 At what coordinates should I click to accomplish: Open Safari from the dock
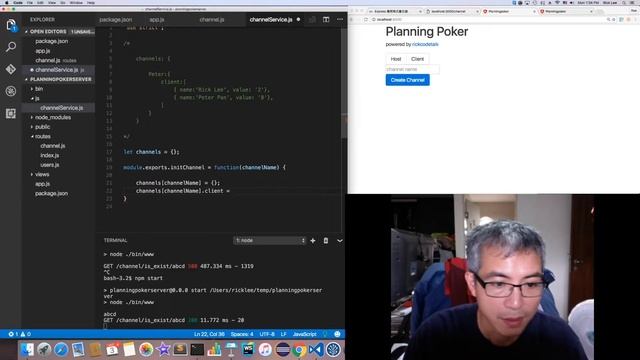click(x=61, y=349)
